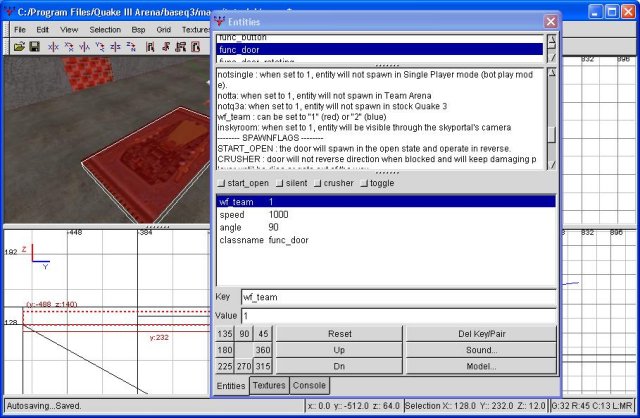Click scroll-up arrow of entity class list
The height and width of the screenshot is (418, 640).
click(551, 39)
